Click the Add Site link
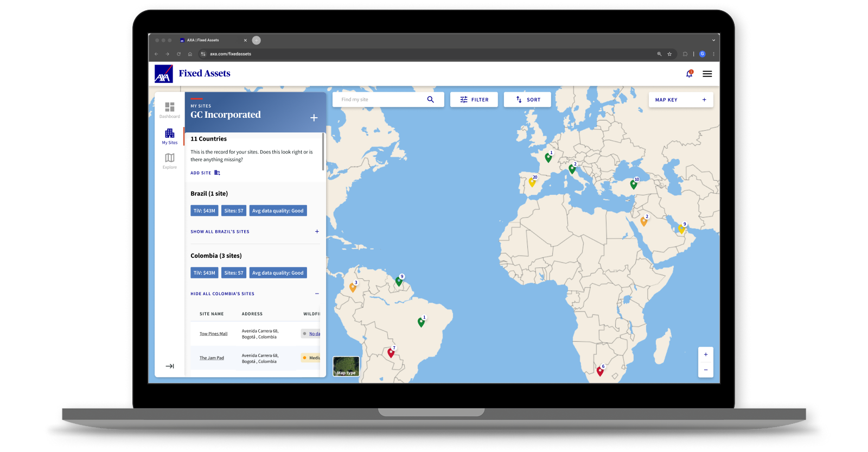Image resolution: width=868 pixels, height=452 pixels. (205, 173)
